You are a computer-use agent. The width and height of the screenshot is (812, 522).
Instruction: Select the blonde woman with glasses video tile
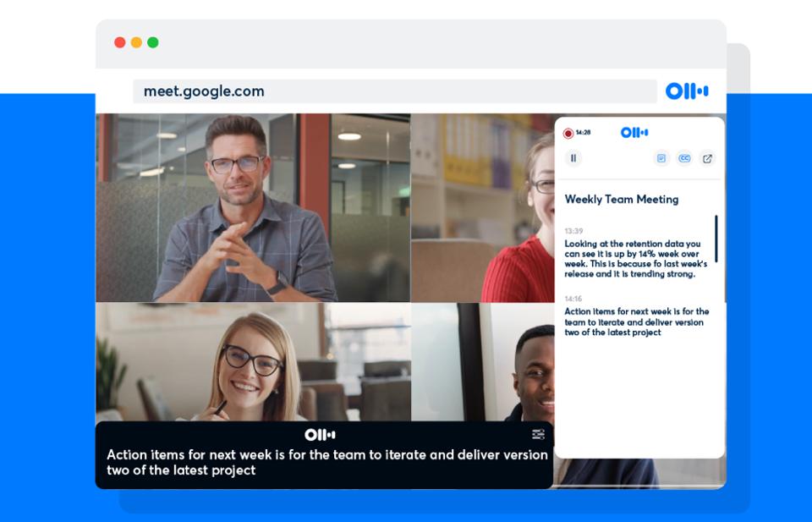[253, 362]
